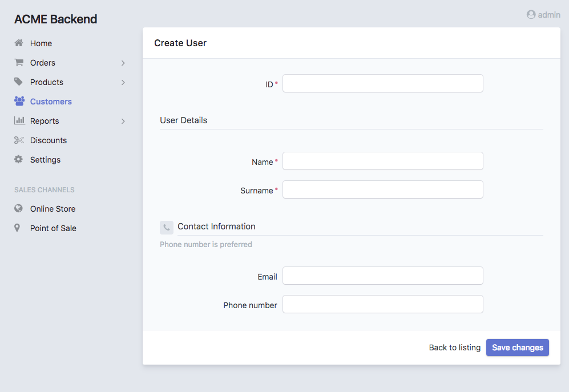Expand the Orders submenu chevron
Screen dimensions: 569x392
click(123, 63)
